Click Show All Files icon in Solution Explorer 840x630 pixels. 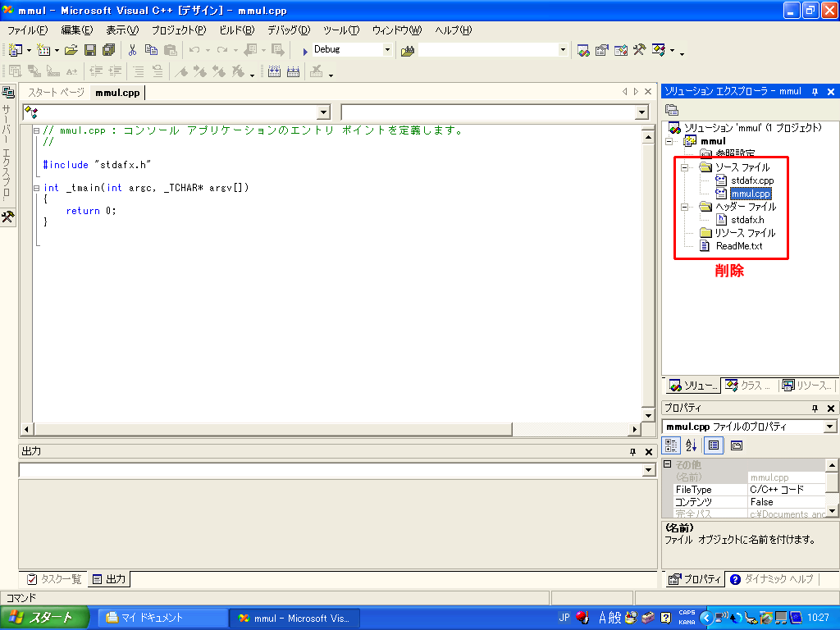pyautogui.click(x=672, y=110)
